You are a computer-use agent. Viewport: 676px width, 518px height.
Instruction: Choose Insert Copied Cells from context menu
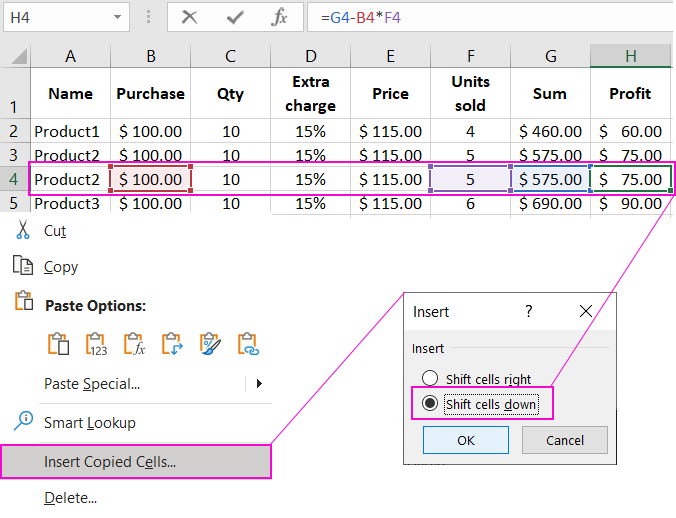pyautogui.click(x=110, y=462)
